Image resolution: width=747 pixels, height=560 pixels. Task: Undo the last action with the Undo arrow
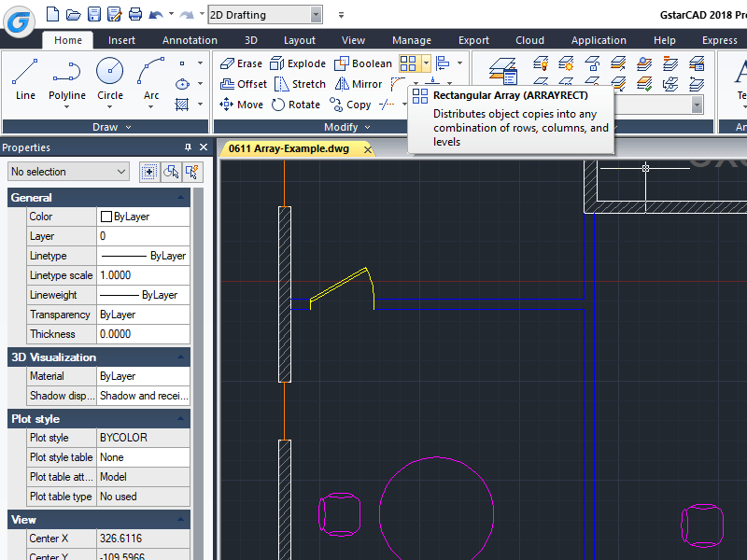(156, 15)
